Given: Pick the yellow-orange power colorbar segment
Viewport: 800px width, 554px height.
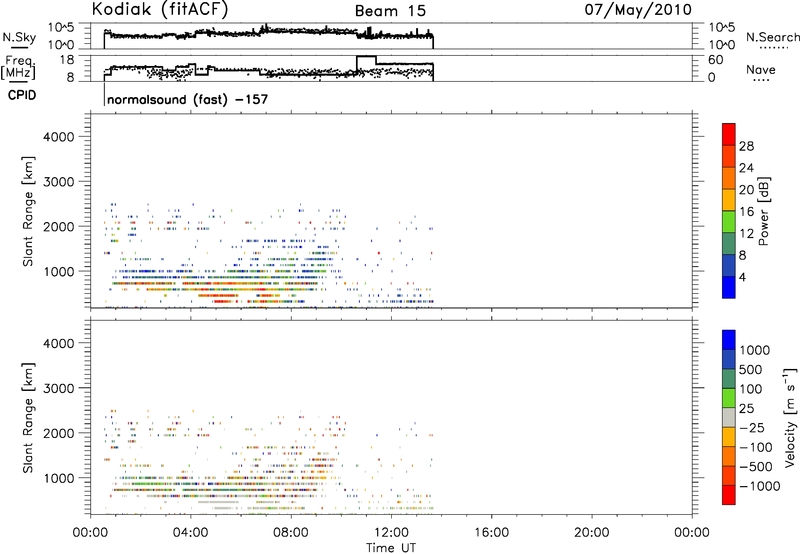Looking at the screenshot, I should 729,200.
